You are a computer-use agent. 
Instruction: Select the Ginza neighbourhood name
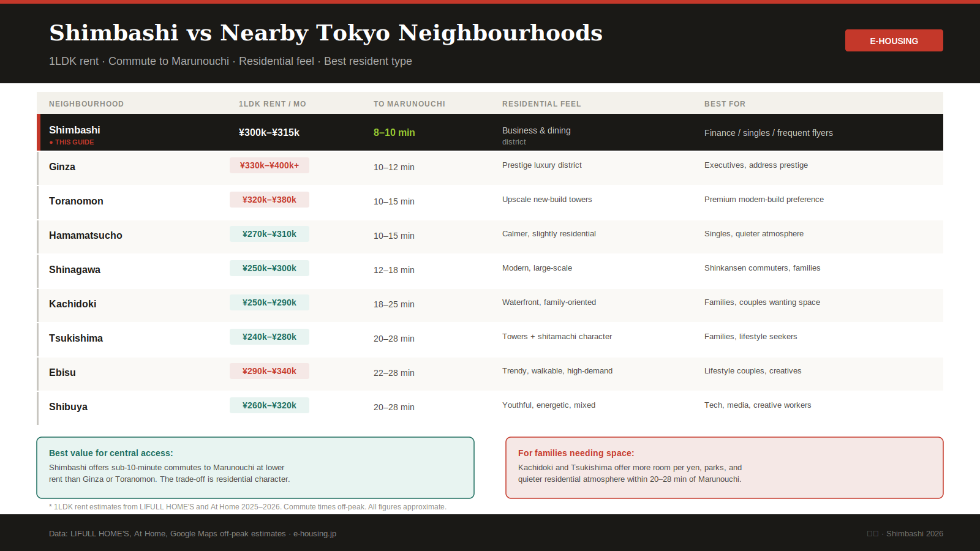[62, 167]
